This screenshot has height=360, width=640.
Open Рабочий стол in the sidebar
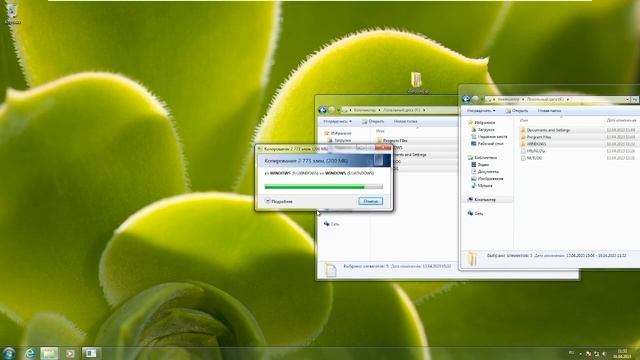[x=487, y=144]
